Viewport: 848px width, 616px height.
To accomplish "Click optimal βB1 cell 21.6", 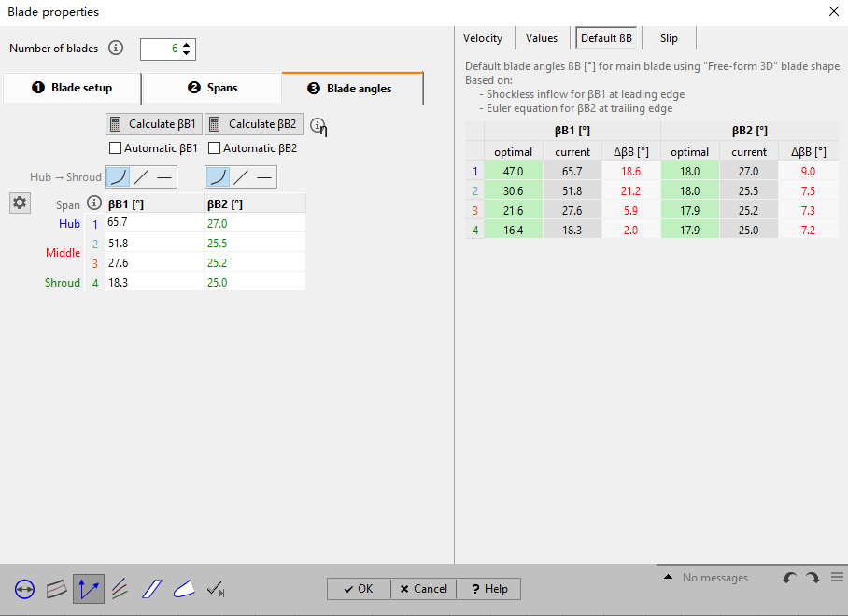I will (514, 210).
